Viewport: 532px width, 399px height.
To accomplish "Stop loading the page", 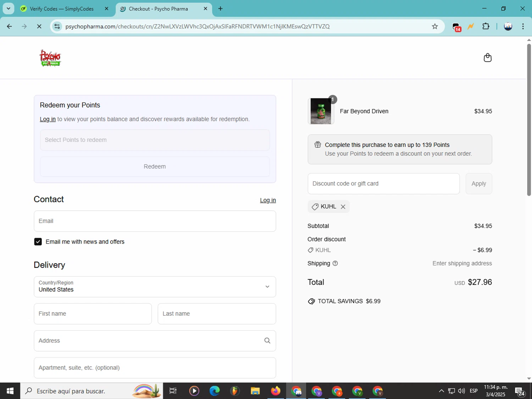I will tap(39, 26).
